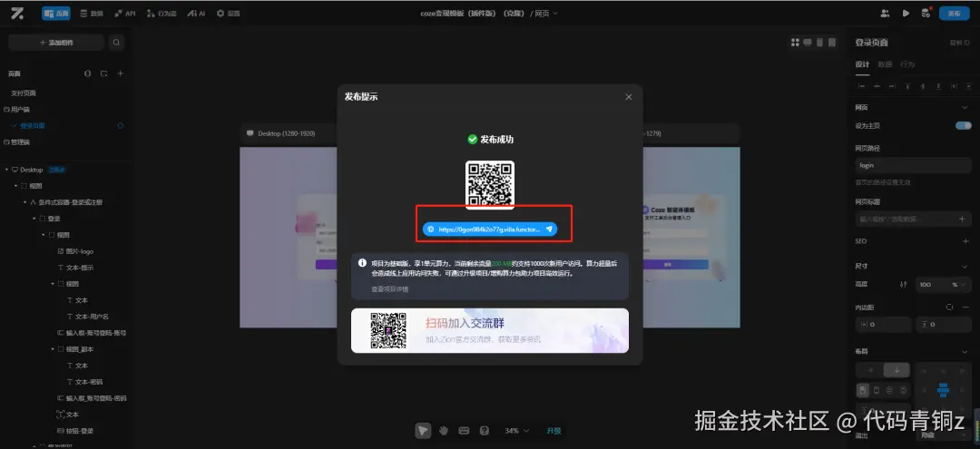Switch to the 行为 tab in right panel
980x449 pixels.
[907, 64]
